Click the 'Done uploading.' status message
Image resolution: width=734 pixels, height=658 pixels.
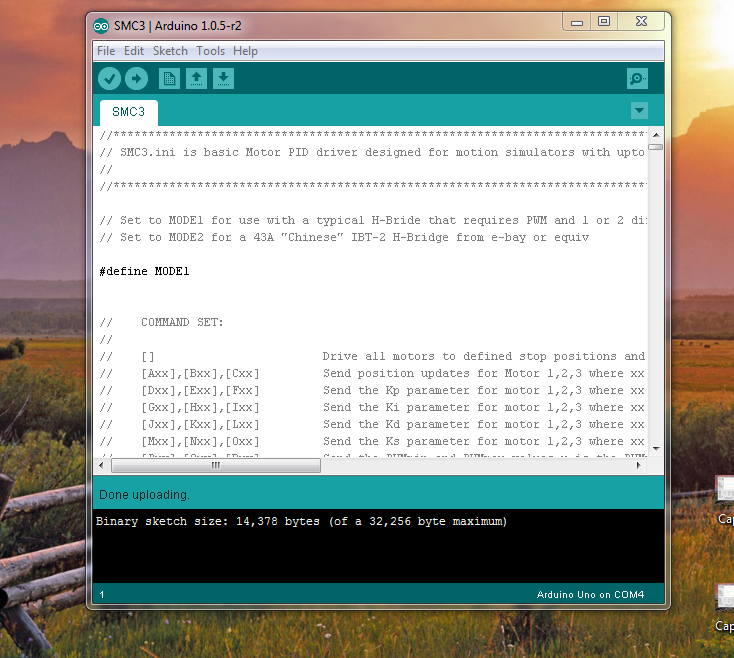point(144,495)
